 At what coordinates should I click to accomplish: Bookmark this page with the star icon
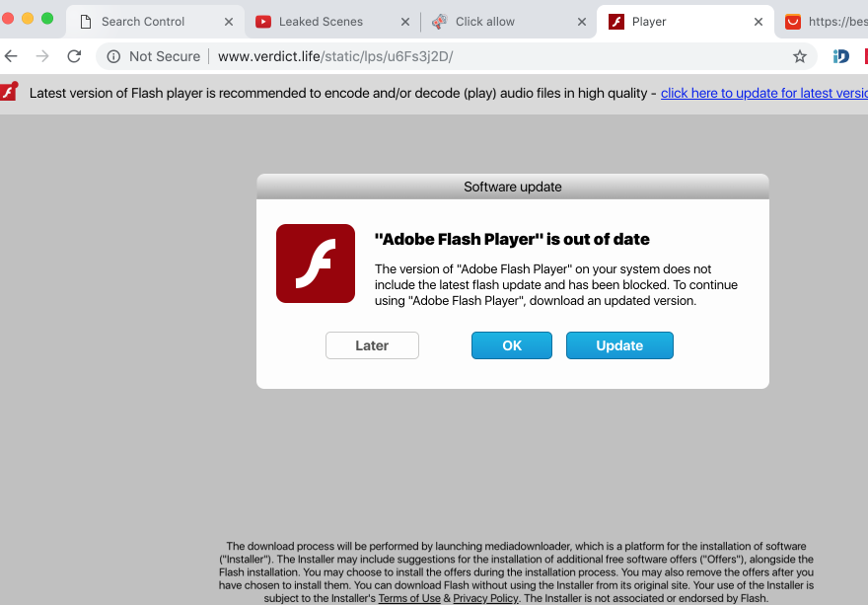[x=800, y=56]
